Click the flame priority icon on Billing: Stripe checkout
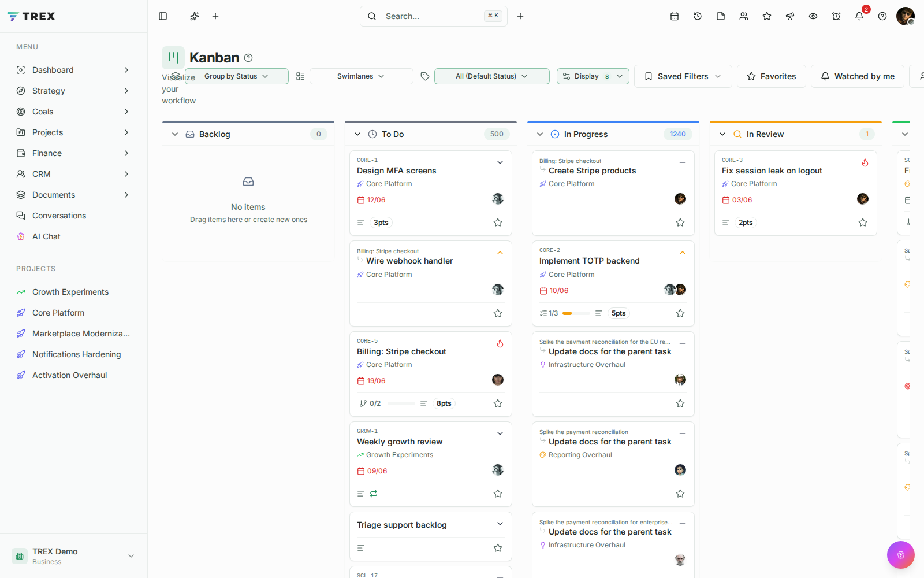924x578 pixels. tap(500, 344)
